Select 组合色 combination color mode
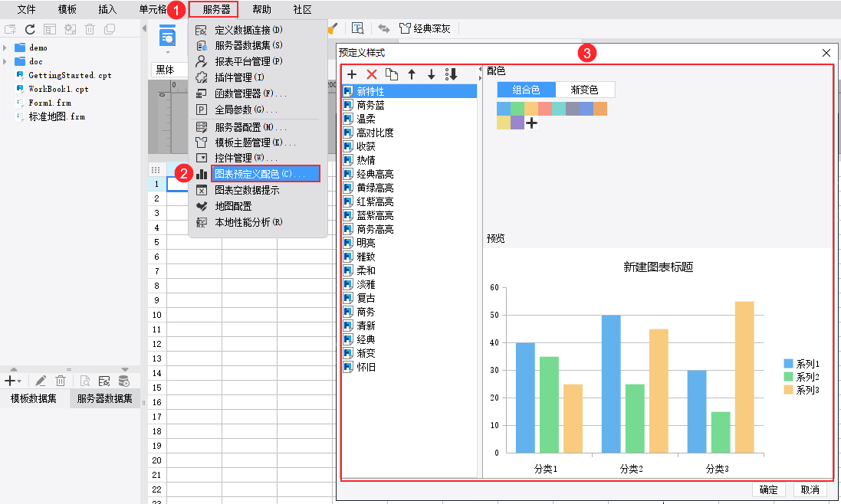 [526, 90]
